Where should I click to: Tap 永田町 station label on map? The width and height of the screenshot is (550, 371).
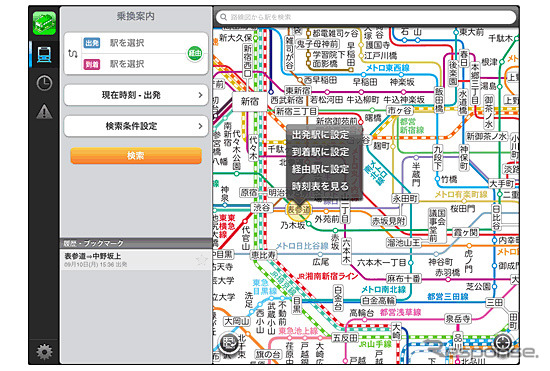tap(405, 198)
